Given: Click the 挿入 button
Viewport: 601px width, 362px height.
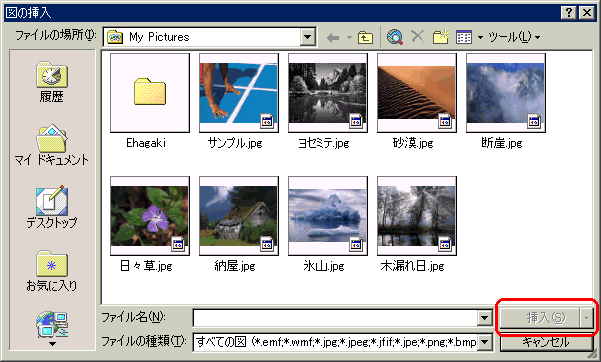Looking at the screenshot, I should pyautogui.click(x=540, y=318).
